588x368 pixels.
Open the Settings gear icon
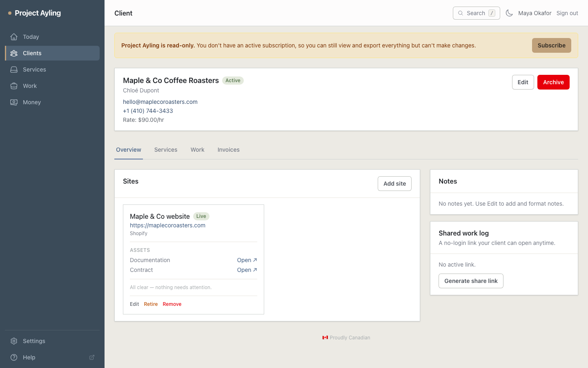click(14, 341)
